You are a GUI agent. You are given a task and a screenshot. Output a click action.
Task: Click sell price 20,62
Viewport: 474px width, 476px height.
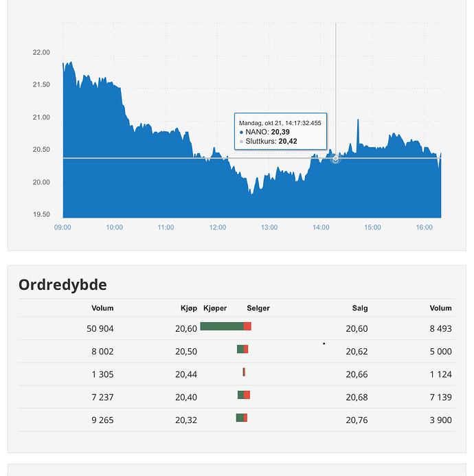[357, 352]
